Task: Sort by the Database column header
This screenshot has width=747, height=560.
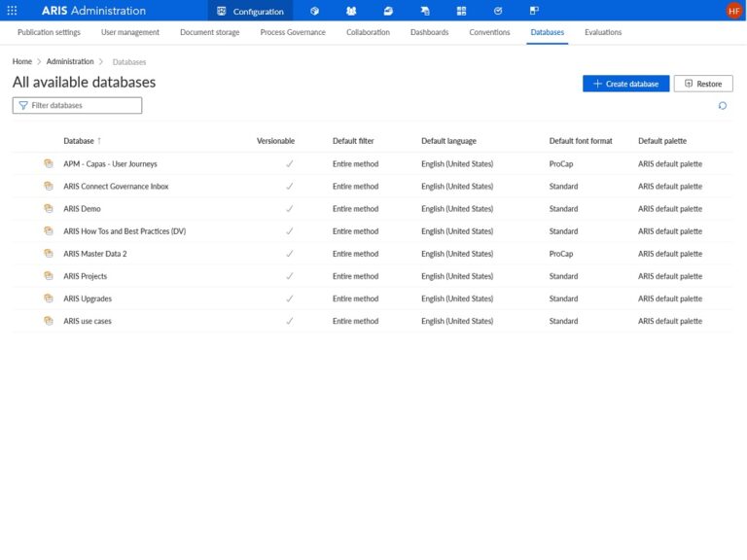Action: coord(79,141)
